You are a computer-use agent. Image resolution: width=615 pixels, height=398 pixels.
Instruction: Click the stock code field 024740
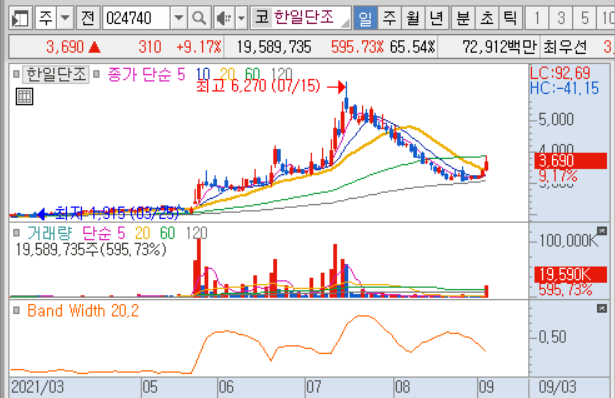pyautogui.click(x=136, y=18)
